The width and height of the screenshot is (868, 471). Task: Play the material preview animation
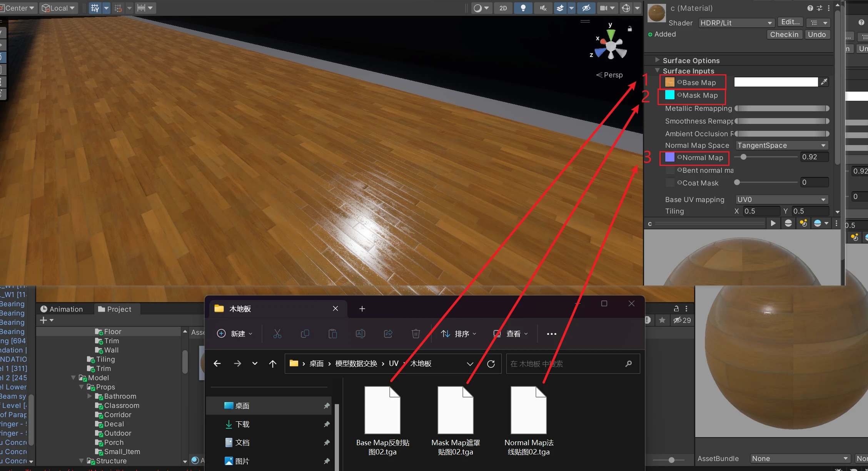(x=773, y=223)
